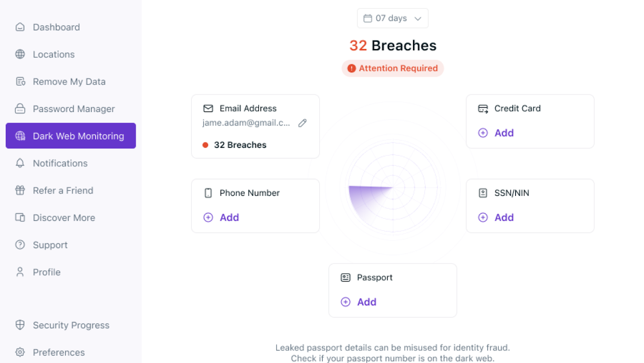Click the radar scan graphic
Screen dimensions: 644x363
pos(392,187)
